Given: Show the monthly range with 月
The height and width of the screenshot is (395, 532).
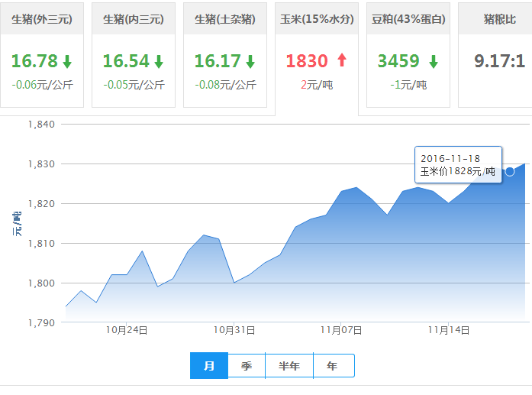Looking at the screenshot, I should (x=209, y=365).
